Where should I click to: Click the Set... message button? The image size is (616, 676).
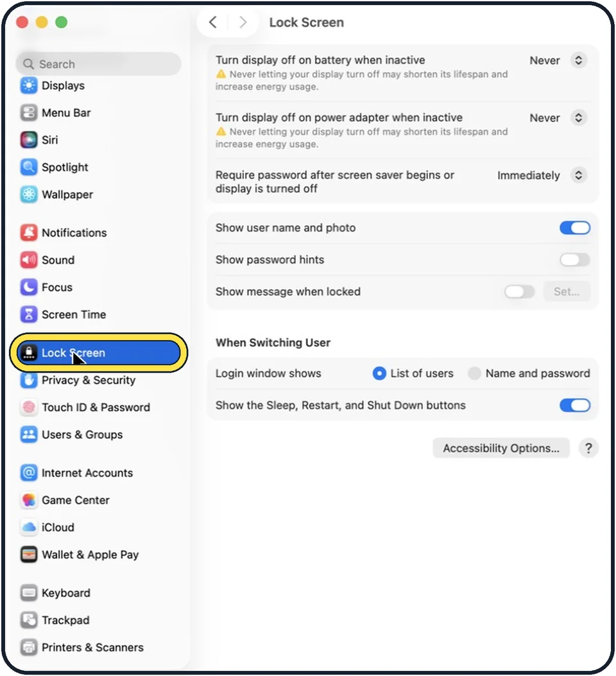[567, 292]
